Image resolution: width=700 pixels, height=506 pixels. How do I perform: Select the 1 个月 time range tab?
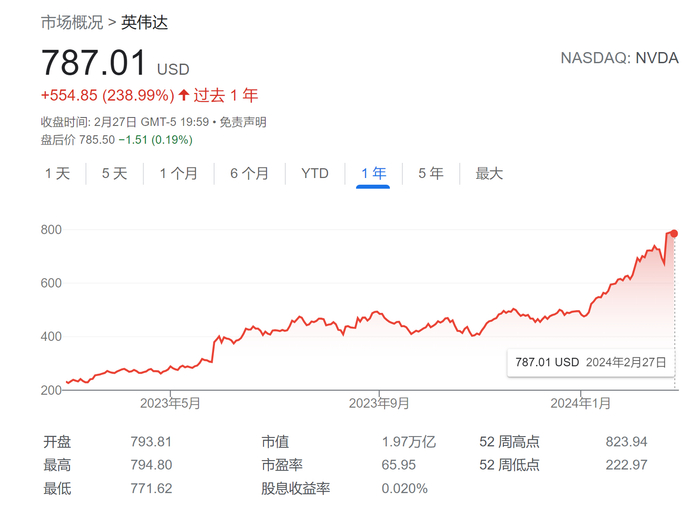(x=179, y=173)
